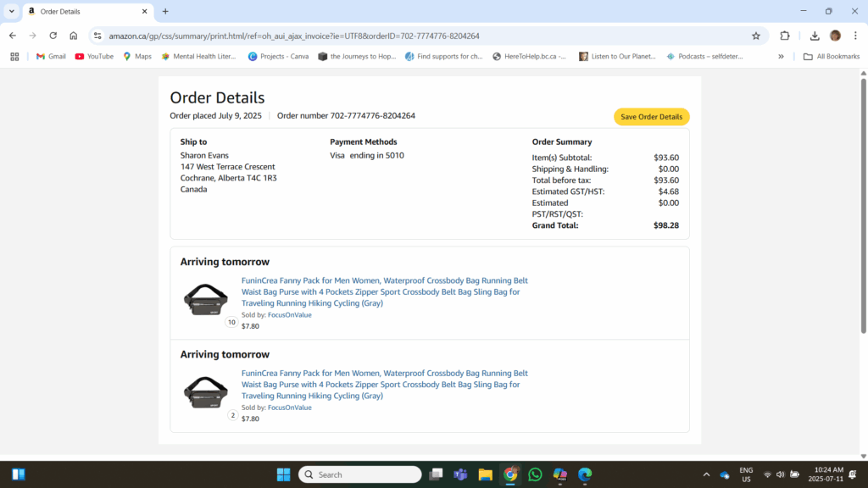Click the Estimated GST/HST value $4.68
868x488 pixels.
pos(668,191)
